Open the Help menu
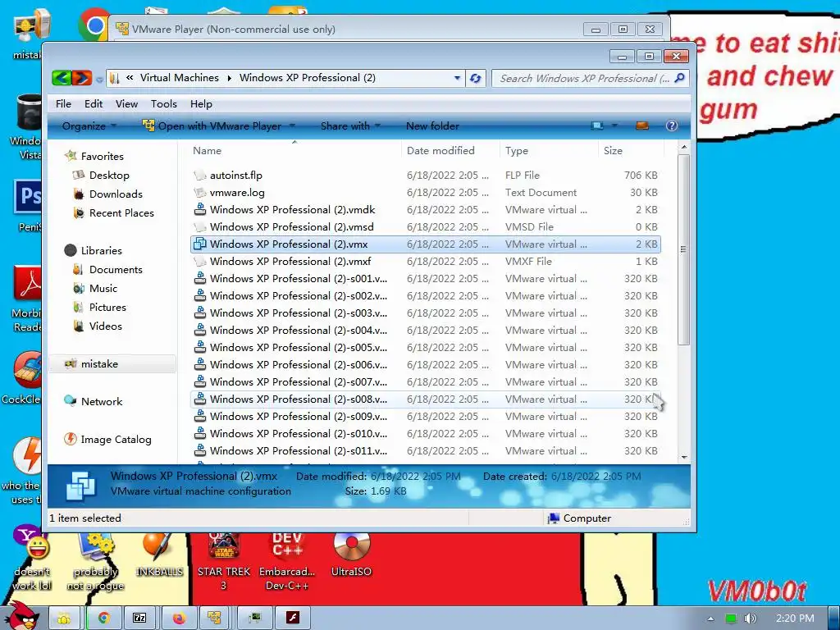 (201, 104)
